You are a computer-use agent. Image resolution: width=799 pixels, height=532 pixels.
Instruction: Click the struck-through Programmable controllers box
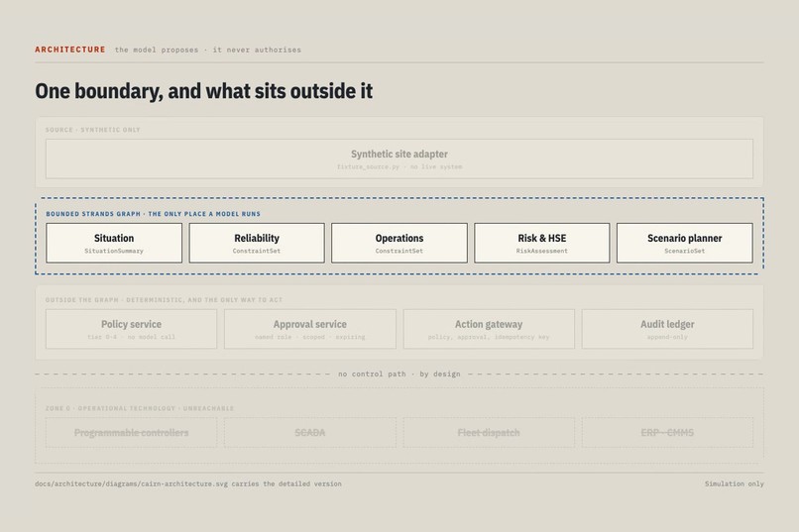coord(131,433)
